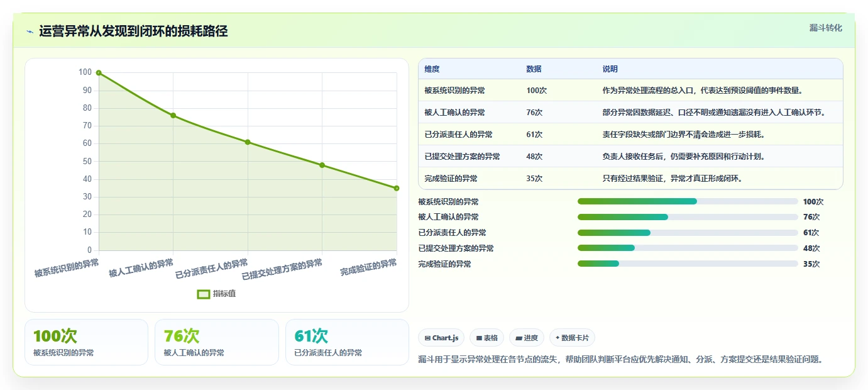The image size is (868, 390).
Task: Click the 数据 table column header
Action: (534, 69)
